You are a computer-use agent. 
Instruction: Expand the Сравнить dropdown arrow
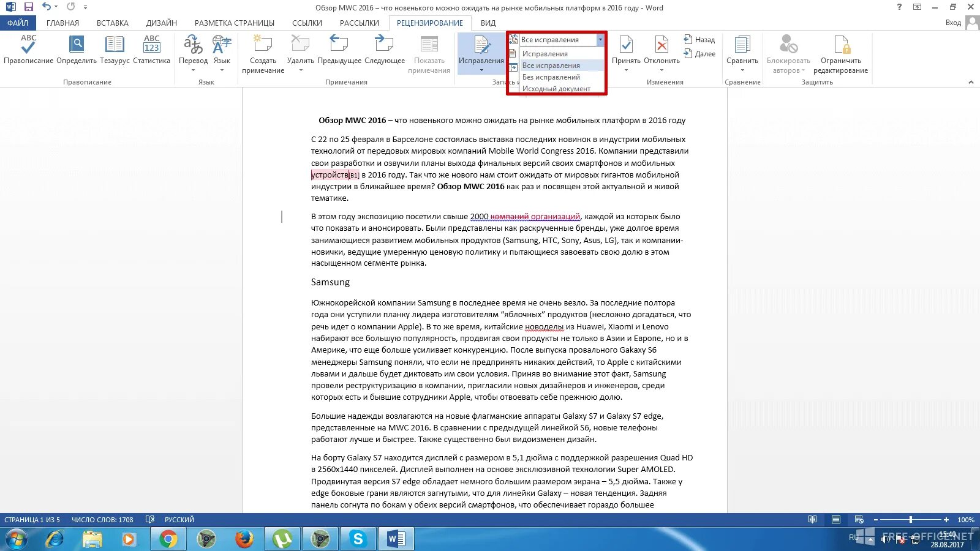742,70
